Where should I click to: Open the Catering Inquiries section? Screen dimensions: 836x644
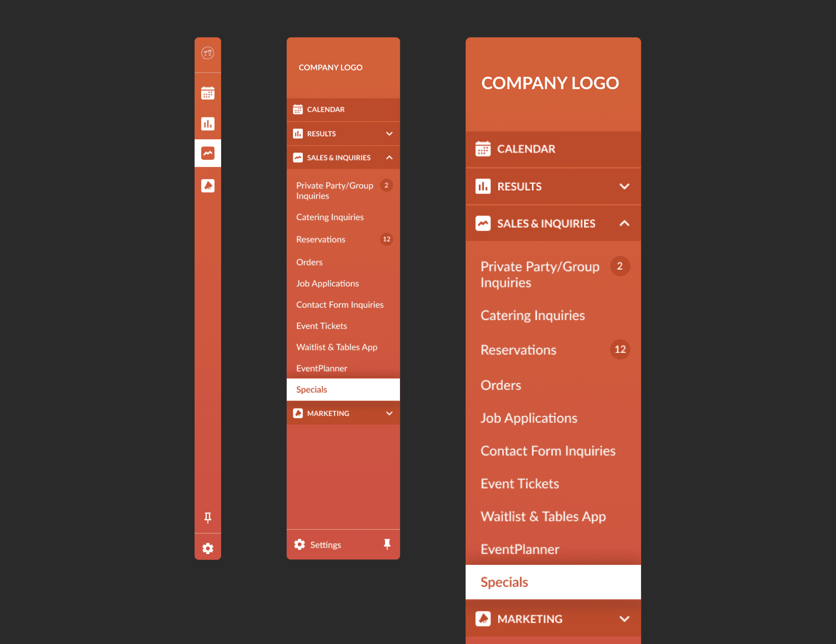(x=330, y=216)
